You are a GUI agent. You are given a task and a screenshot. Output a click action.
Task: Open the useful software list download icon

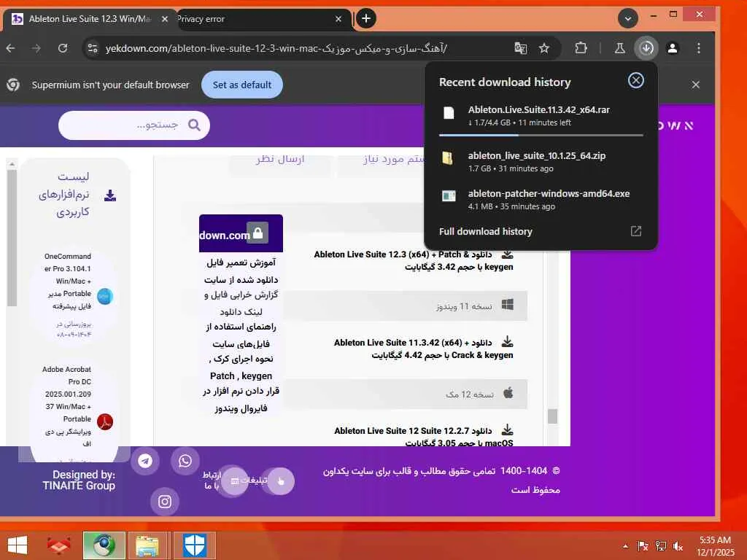coord(110,195)
